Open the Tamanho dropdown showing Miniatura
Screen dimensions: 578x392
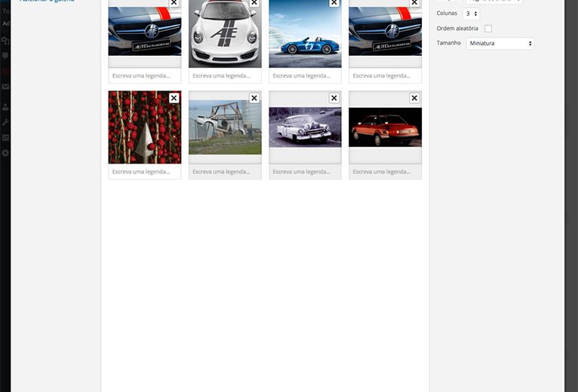pyautogui.click(x=500, y=44)
